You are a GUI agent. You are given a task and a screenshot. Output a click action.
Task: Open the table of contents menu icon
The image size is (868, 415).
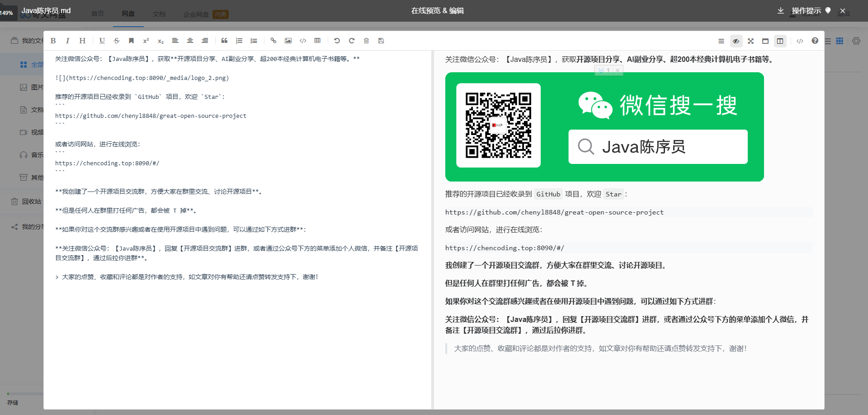[721, 41]
